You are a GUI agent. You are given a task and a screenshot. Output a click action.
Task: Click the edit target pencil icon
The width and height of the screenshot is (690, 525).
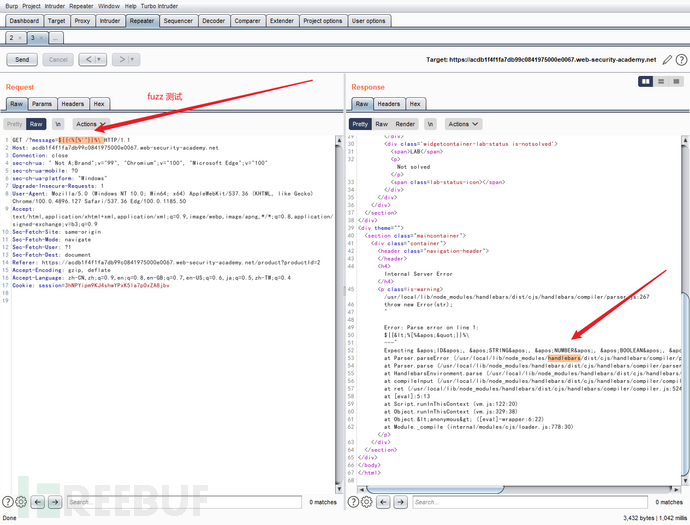click(x=665, y=60)
